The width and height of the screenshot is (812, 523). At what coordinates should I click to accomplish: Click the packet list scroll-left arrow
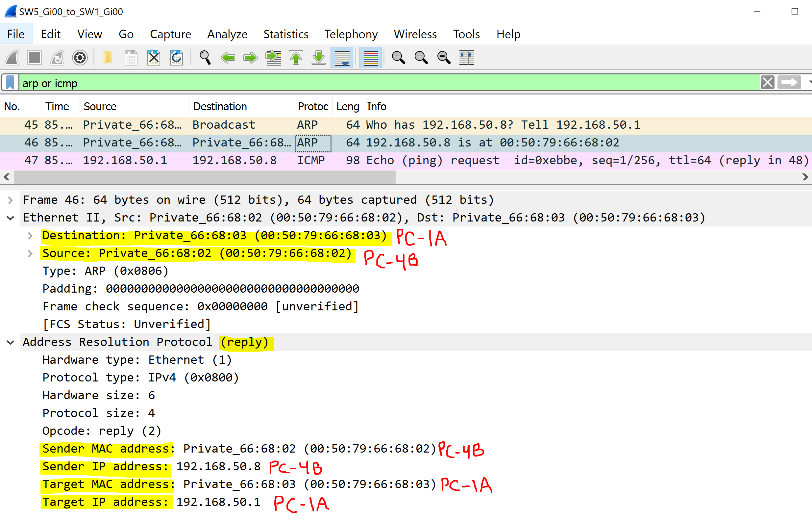pyautogui.click(x=7, y=177)
